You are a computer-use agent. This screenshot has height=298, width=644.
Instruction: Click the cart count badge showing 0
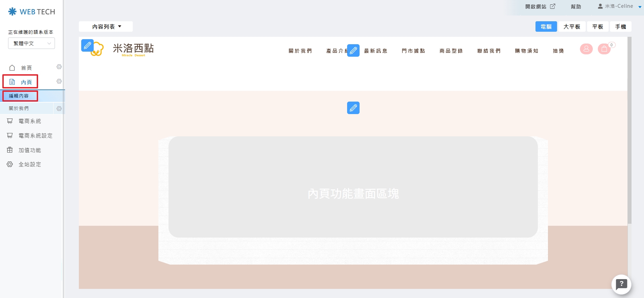pos(612,45)
